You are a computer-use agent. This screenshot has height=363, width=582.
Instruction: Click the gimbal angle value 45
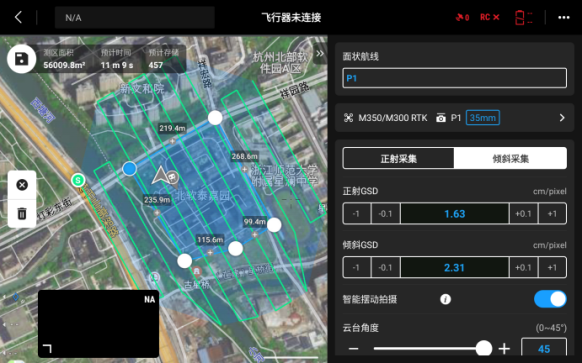544,348
